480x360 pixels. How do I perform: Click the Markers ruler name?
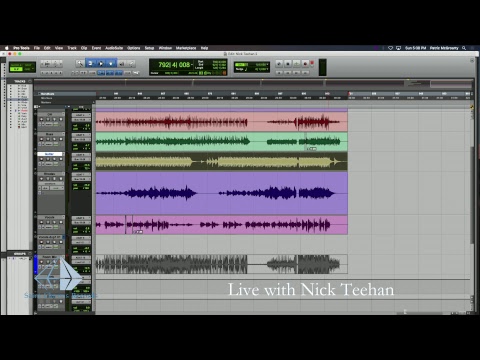[x=46, y=102]
